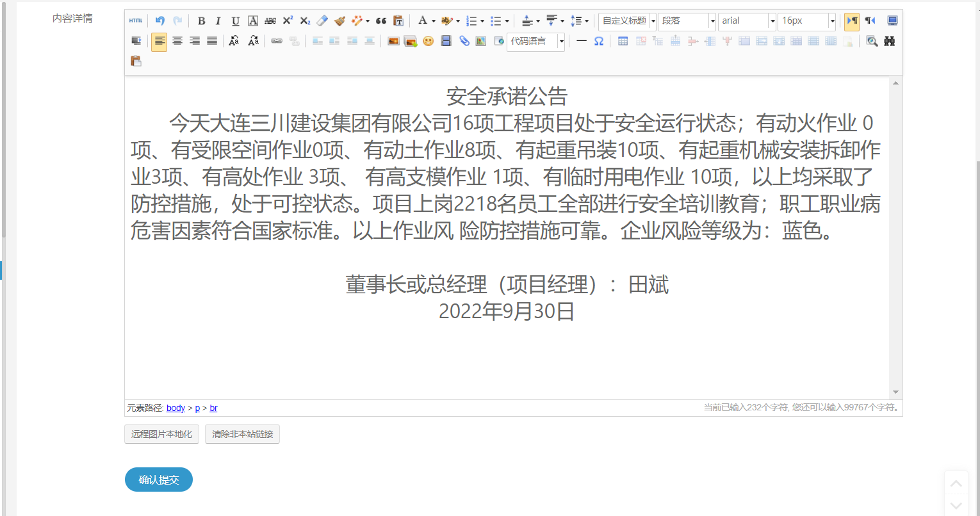
Task: Insert a table
Action: [x=623, y=41]
